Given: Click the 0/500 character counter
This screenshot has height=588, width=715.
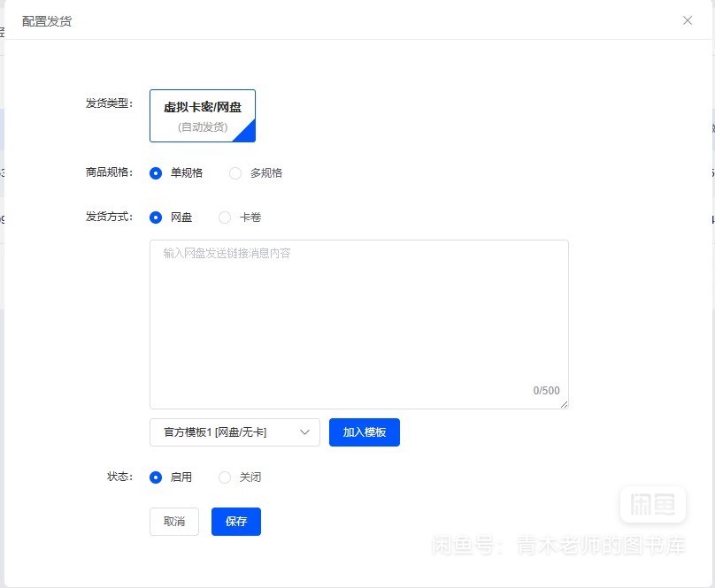Looking at the screenshot, I should click(x=546, y=391).
